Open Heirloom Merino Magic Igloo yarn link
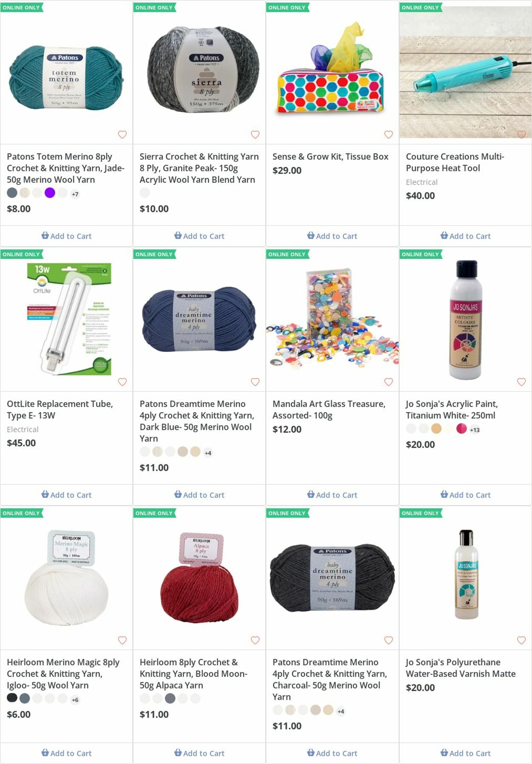 click(x=63, y=674)
